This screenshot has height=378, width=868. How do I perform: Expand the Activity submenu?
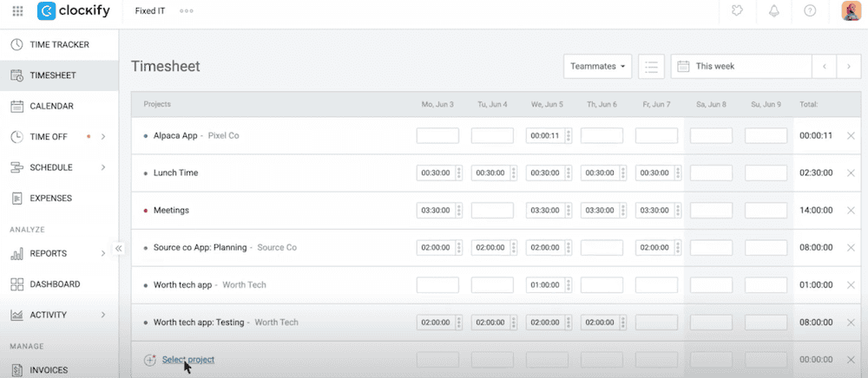(103, 315)
